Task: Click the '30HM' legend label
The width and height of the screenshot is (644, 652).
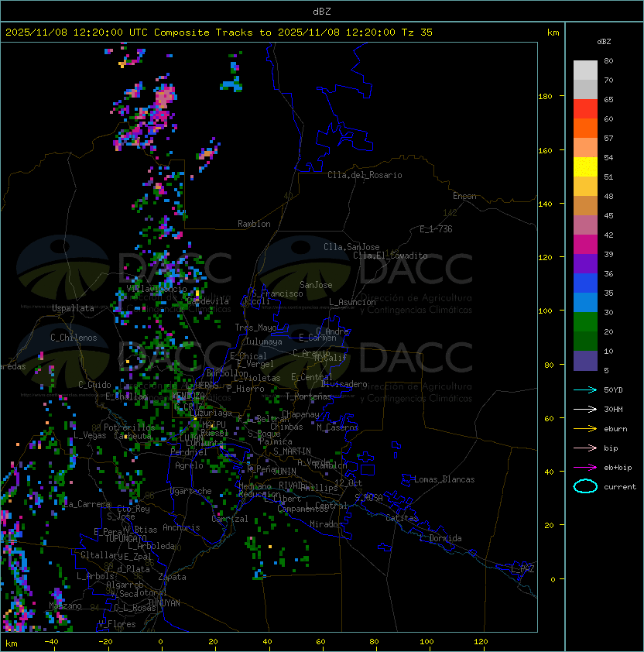Action: coord(613,410)
